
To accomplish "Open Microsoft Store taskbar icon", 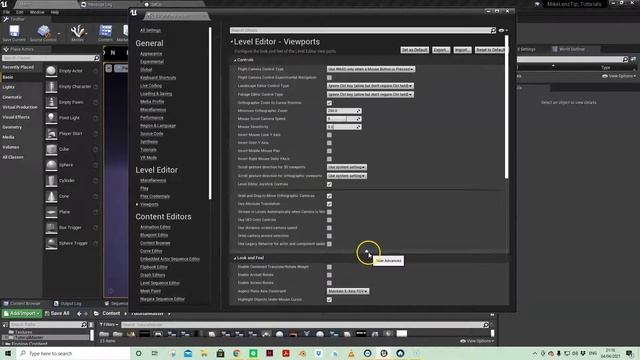I will pos(220,353).
